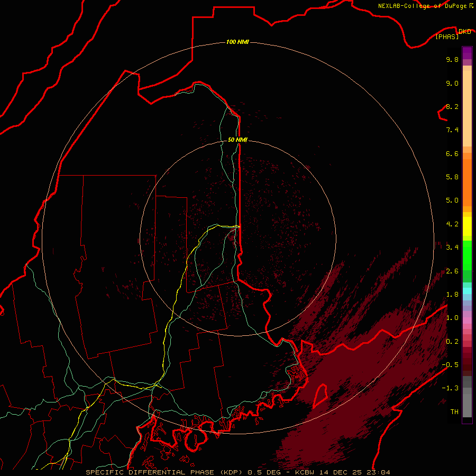This screenshot has width=476, height=476.
Task: Pick the bright green segment of the color bar
Action: [467, 255]
